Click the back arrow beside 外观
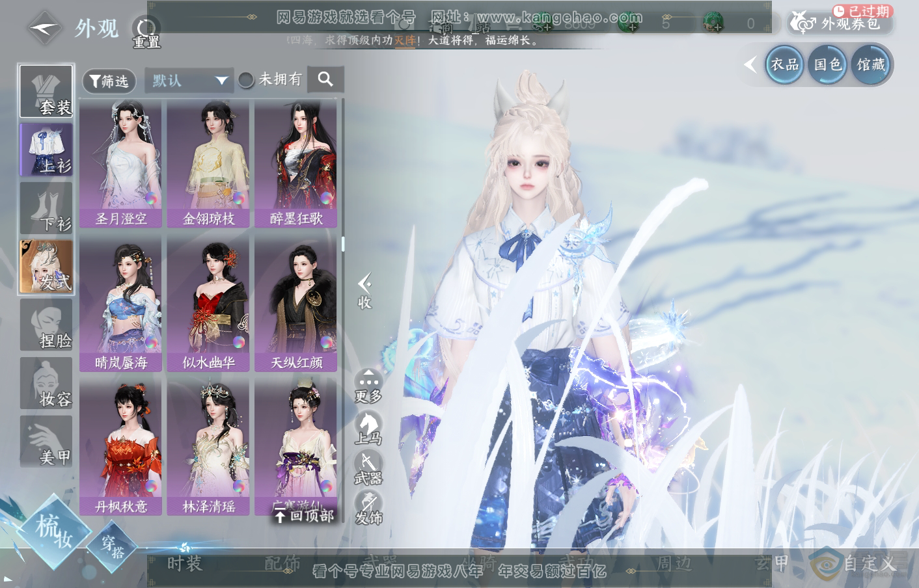 (44, 28)
